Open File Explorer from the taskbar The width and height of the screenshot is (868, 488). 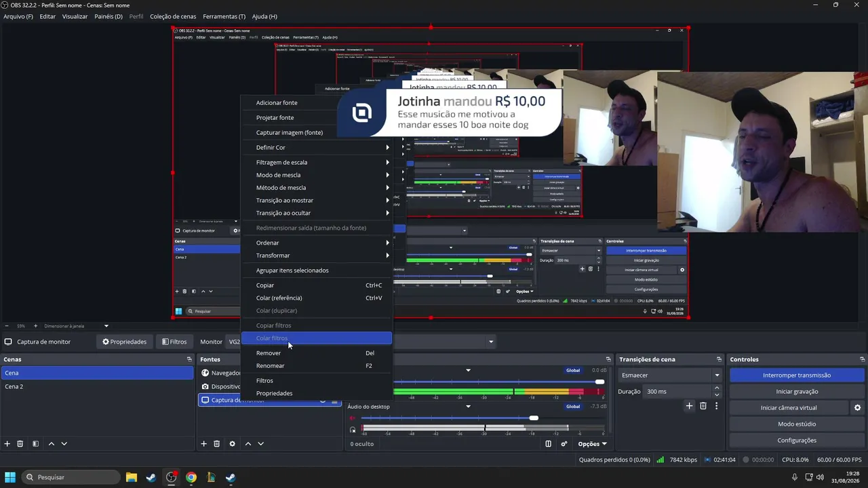132,477
